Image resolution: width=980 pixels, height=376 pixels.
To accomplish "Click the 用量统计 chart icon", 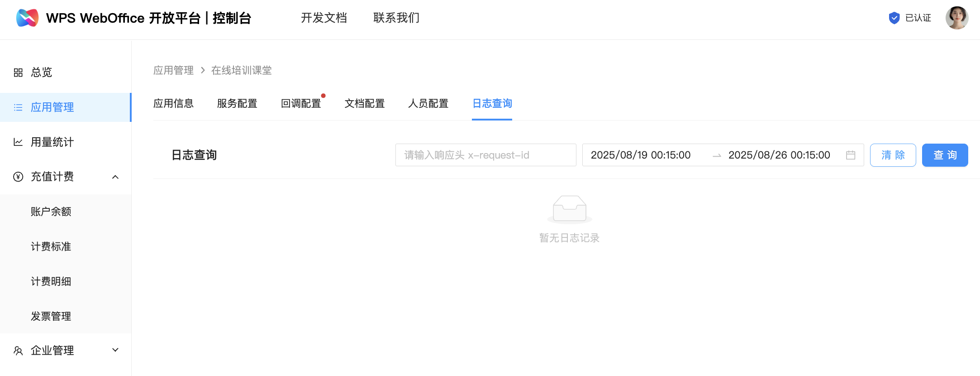I will point(18,142).
